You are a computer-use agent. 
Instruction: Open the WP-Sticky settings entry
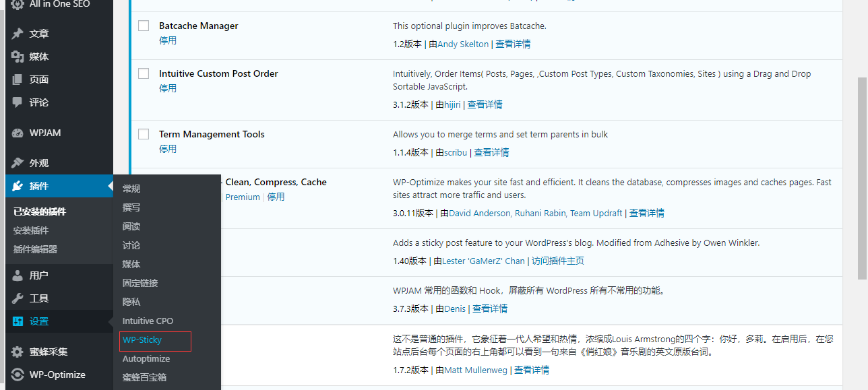142,339
